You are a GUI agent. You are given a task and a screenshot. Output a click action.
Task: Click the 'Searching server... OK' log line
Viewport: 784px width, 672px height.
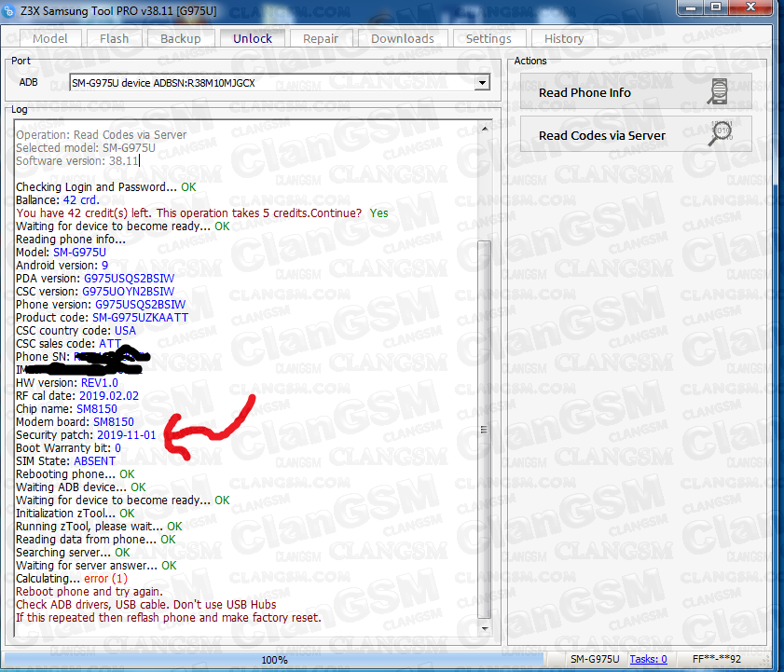[x=73, y=553]
